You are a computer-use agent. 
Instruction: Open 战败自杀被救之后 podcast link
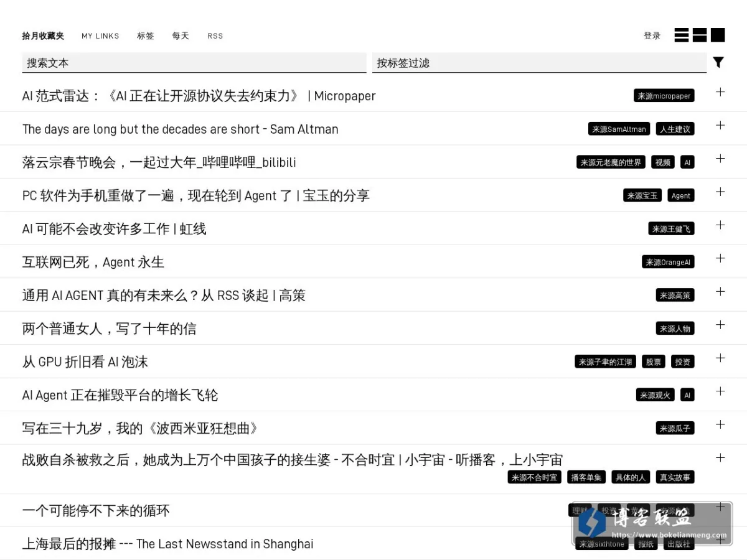pos(293,460)
